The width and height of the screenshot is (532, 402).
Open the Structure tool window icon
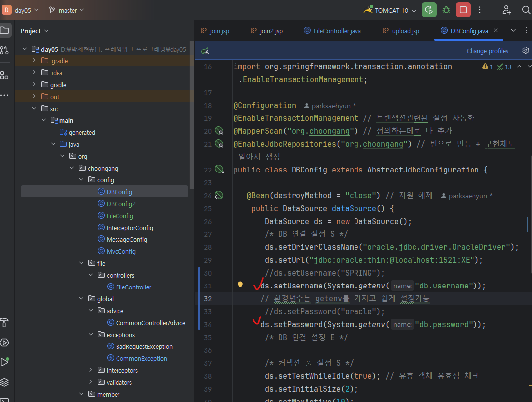4,75
